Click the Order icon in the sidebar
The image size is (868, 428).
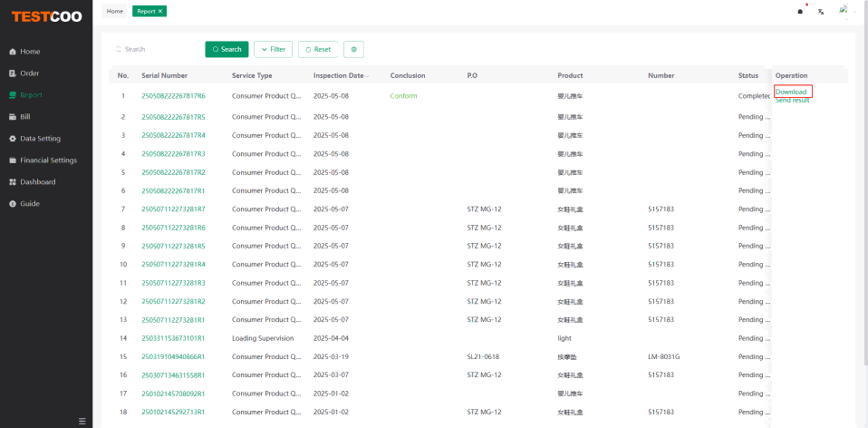point(12,73)
